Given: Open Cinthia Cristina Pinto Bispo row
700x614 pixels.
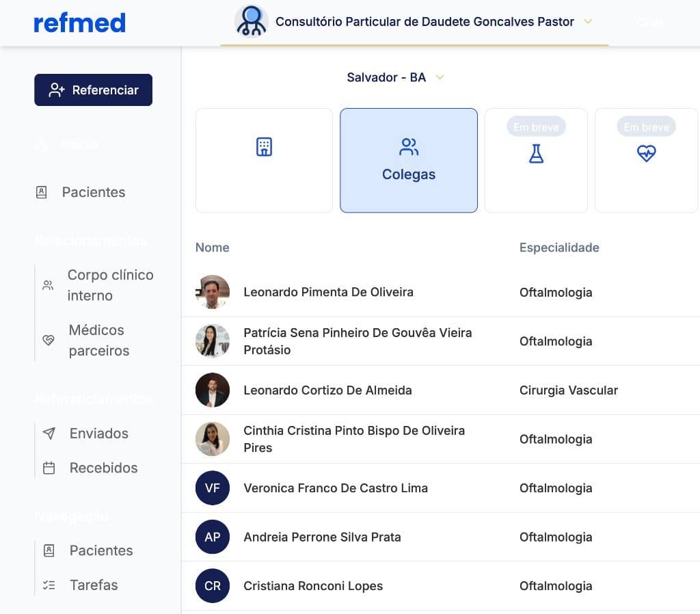Looking at the screenshot, I should pyautogui.click(x=441, y=439).
